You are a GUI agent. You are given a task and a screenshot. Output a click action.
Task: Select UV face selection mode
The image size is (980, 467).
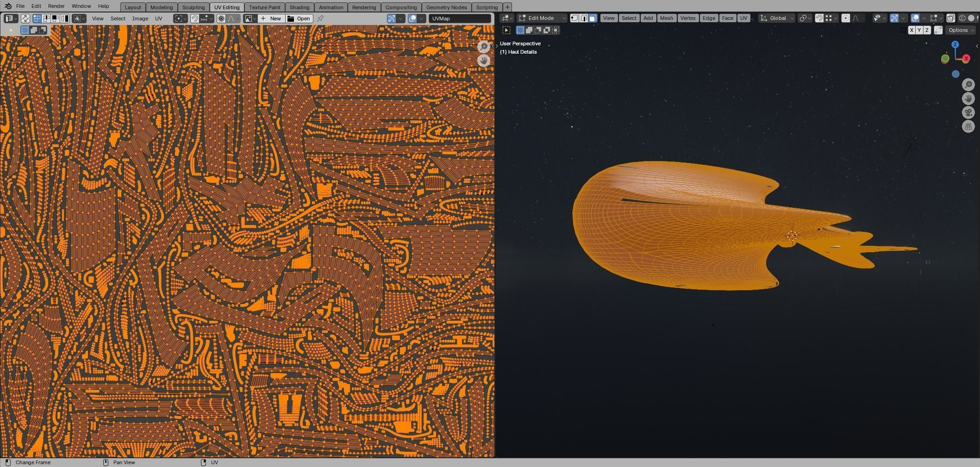click(56, 19)
